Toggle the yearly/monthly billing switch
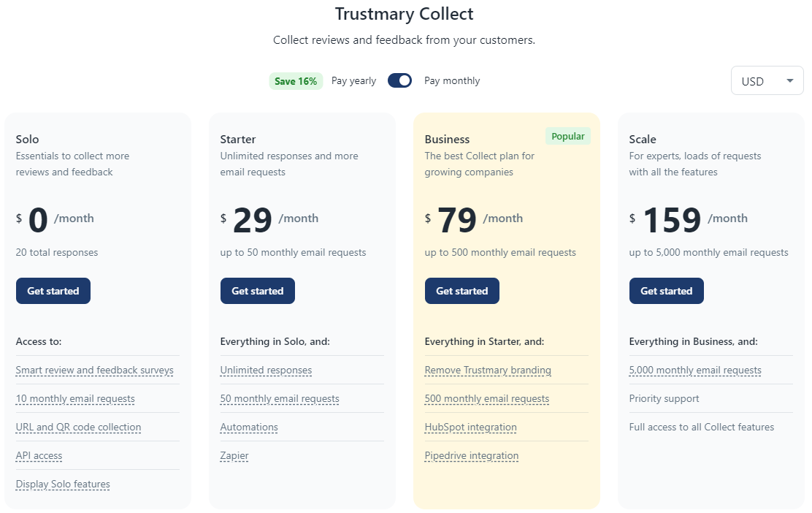The width and height of the screenshot is (812, 513). (399, 80)
